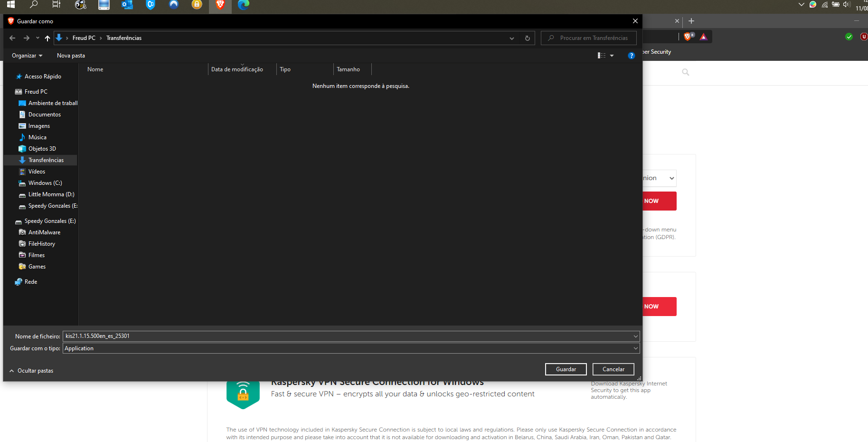Open Task View from the taskbar
This screenshot has height=442, width=868.
point(57,4)
